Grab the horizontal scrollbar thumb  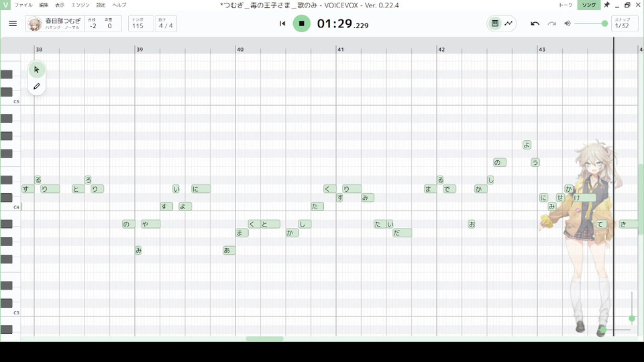click(264, 339)
